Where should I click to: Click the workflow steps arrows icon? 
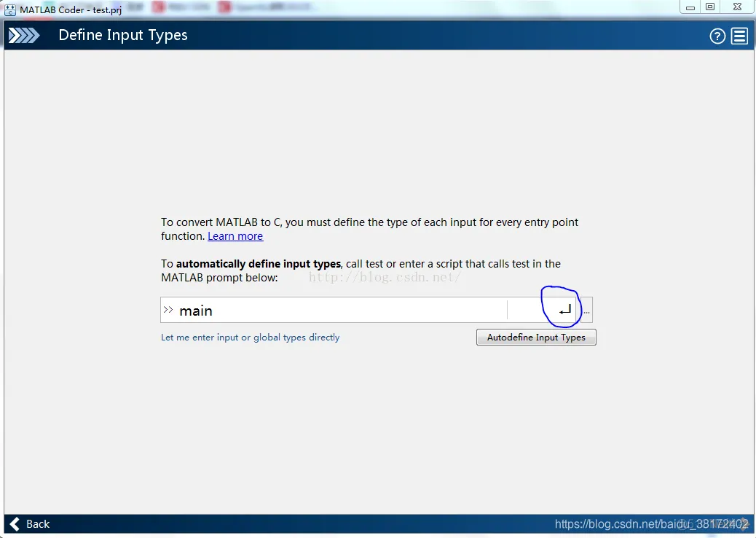[23, 35]
